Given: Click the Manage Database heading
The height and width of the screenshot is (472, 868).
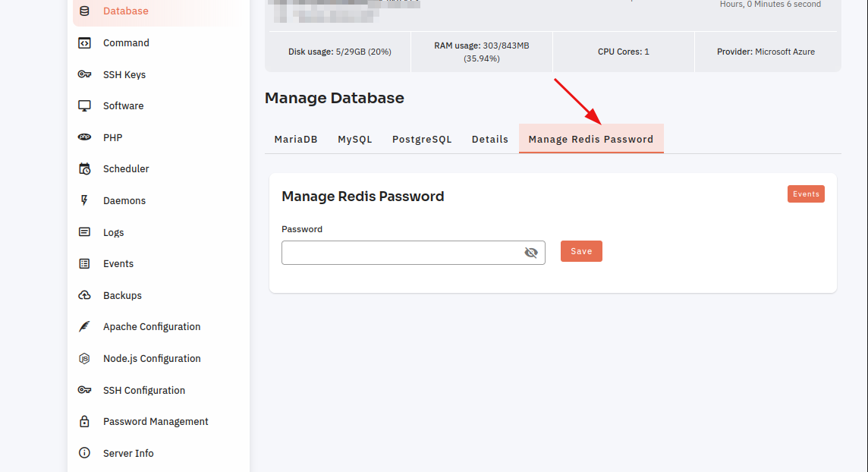Looking at the screenshot, I should 335,98.
